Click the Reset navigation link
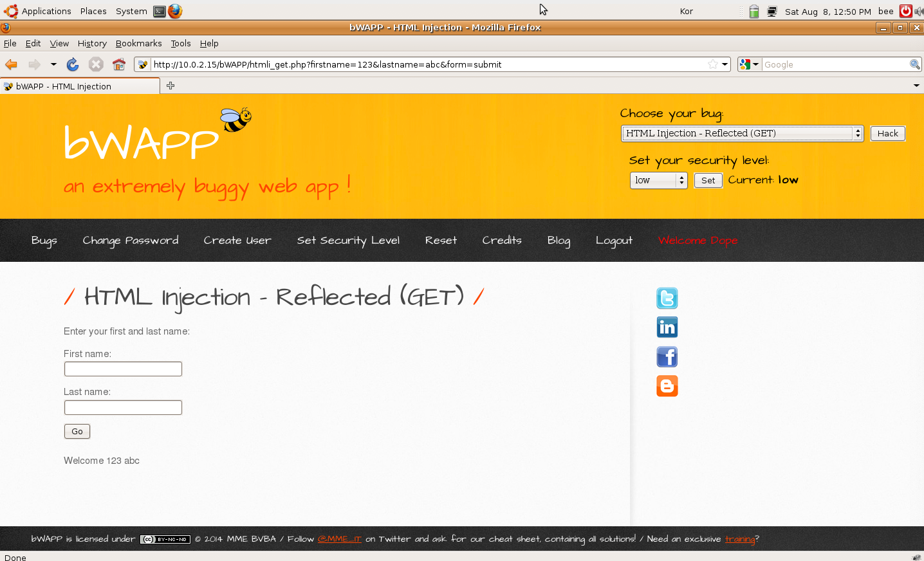This screenshot has width=924, height=561. [x=441, y=240]
